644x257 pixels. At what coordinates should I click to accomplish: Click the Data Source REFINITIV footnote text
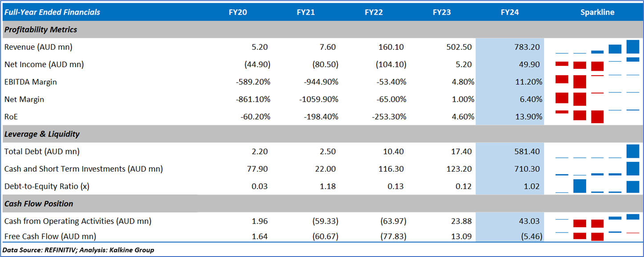pos(78,250)
